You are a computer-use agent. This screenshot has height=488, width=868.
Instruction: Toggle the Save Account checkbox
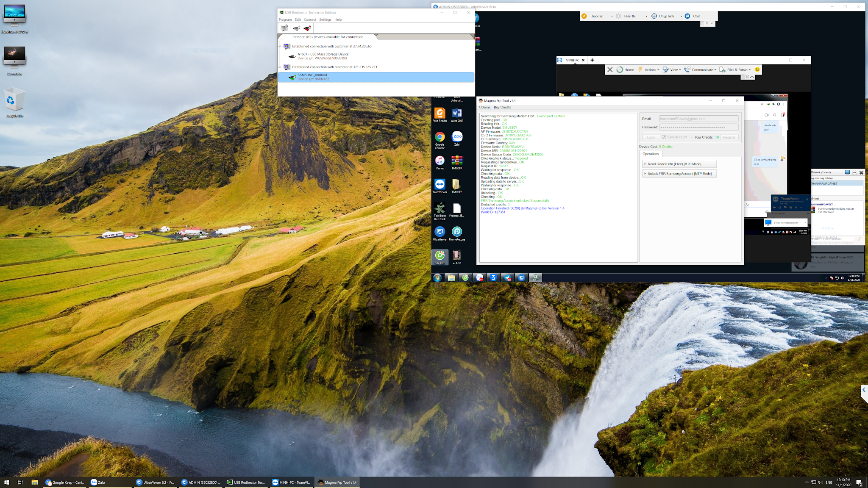point(664,137)
